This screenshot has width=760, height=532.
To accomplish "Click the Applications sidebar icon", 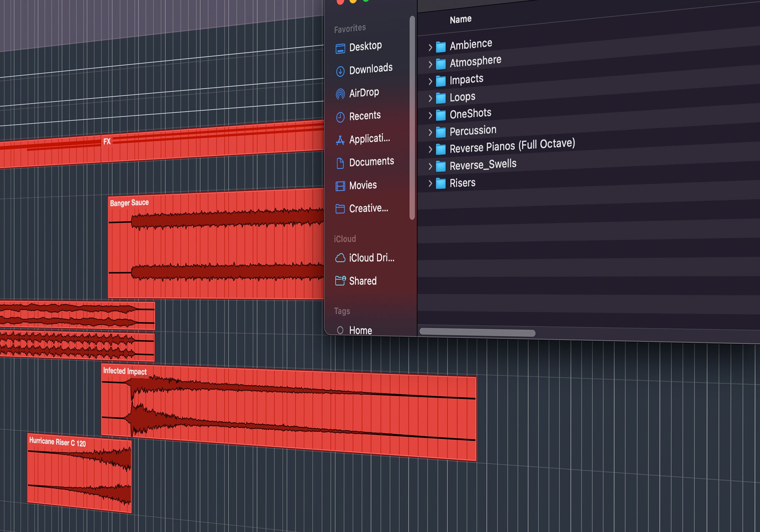I will (x=340, y=140).
